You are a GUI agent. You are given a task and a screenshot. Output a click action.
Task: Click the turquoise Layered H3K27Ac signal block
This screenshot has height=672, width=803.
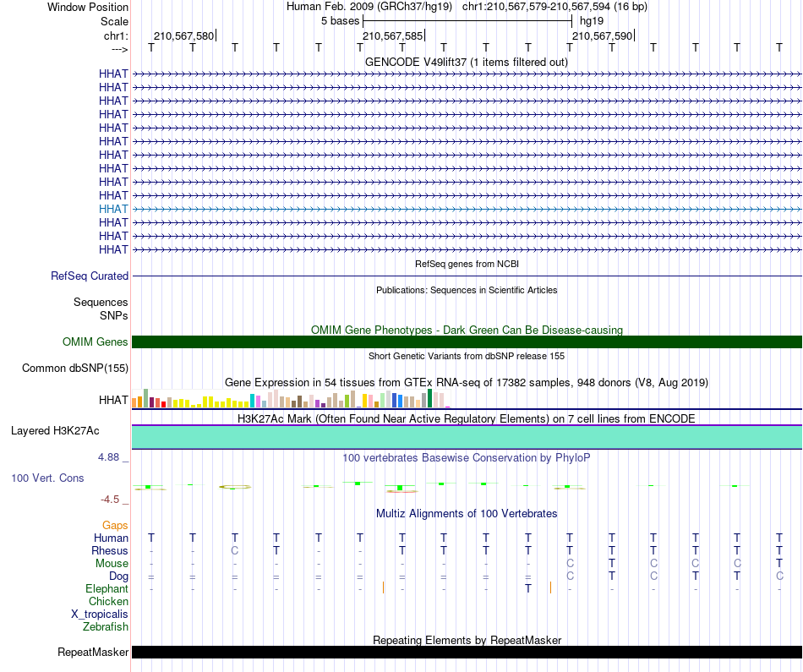[x=467, y=437]
